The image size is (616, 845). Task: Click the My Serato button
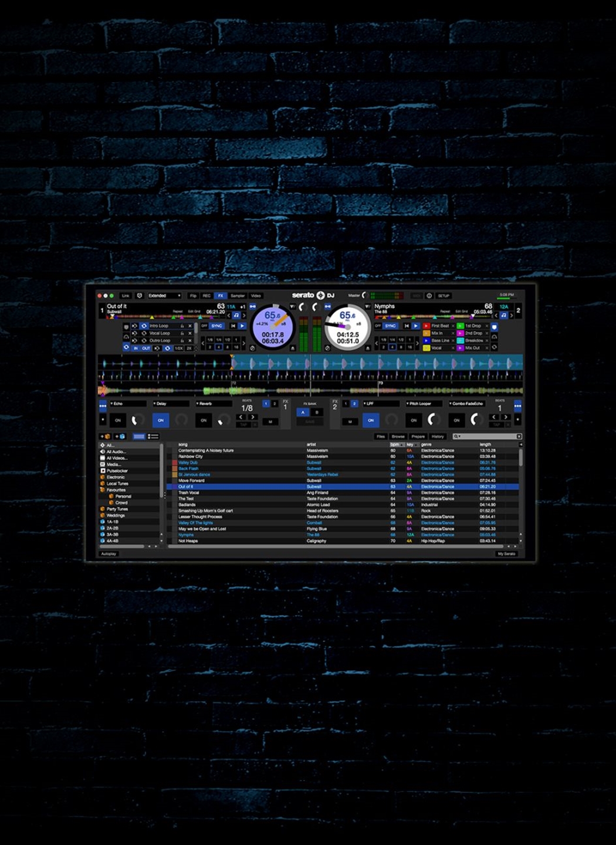(506, 553)
